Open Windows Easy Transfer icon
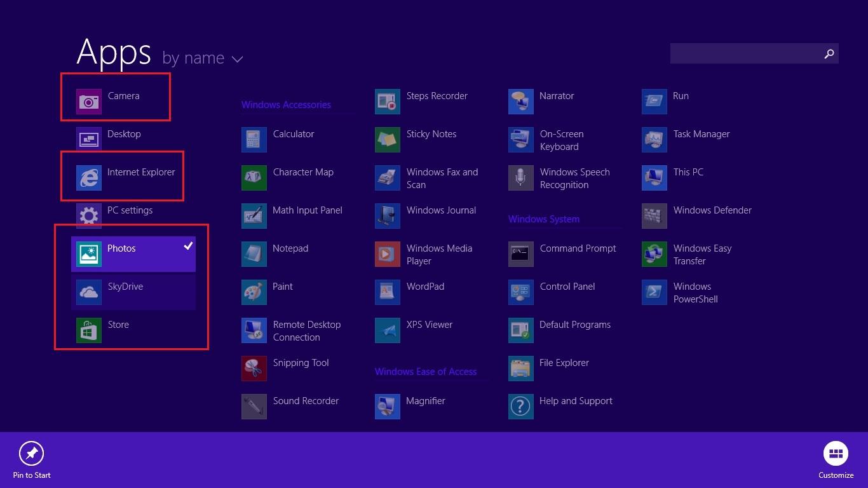 [x=654, y=254]
